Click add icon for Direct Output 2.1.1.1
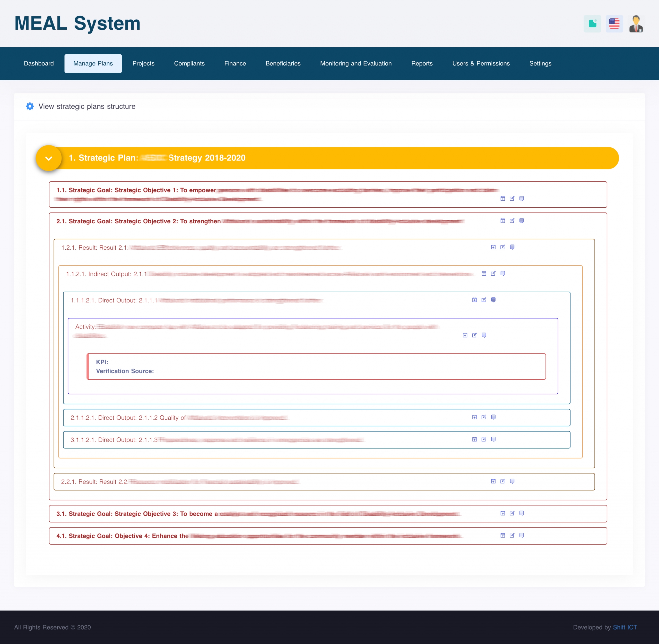The image size is (659, 644). point(474,300)
